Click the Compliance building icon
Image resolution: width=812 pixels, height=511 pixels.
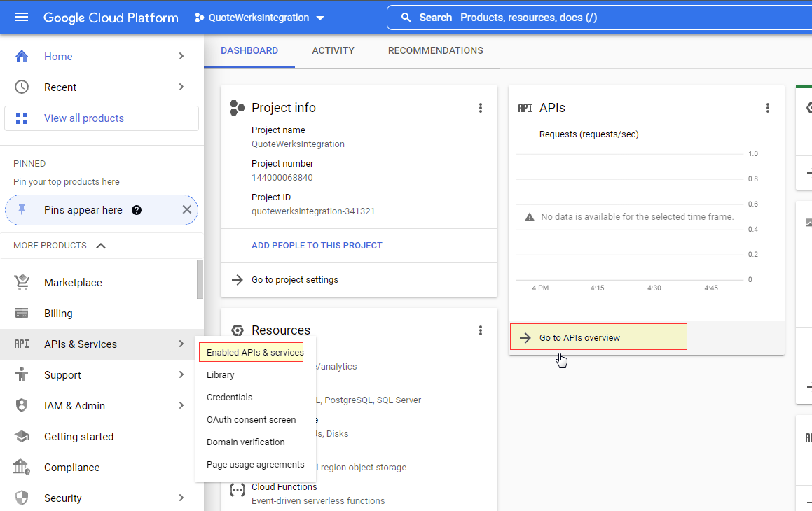pos(22,468)
